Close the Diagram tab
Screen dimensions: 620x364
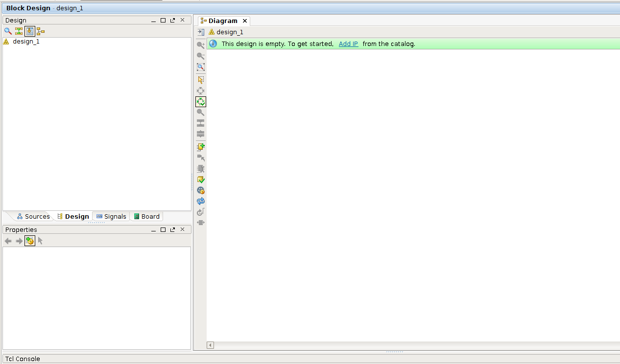[245, 21]
